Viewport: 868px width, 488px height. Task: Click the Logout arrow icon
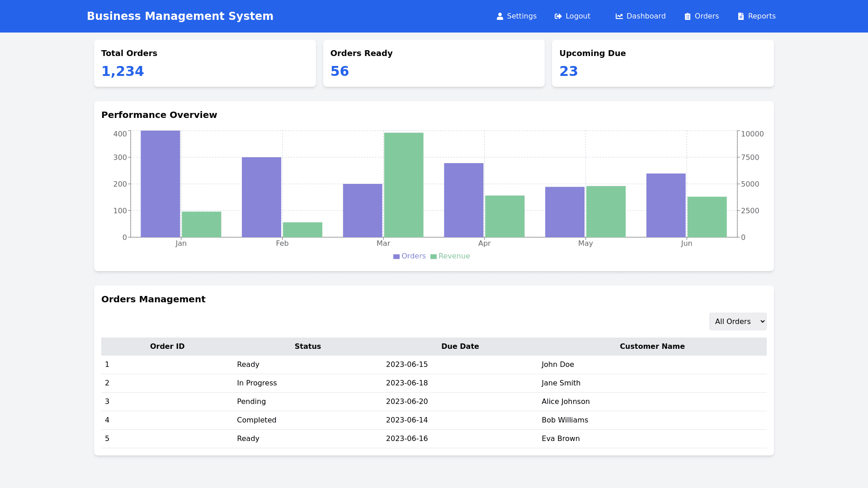coord(558,16)
